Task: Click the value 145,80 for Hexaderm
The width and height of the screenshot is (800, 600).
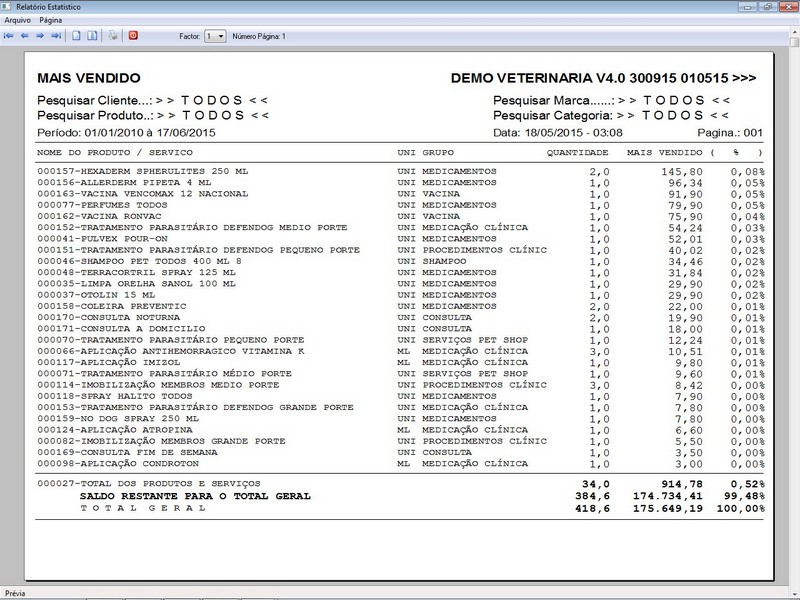Action: [x=682, y=172]
